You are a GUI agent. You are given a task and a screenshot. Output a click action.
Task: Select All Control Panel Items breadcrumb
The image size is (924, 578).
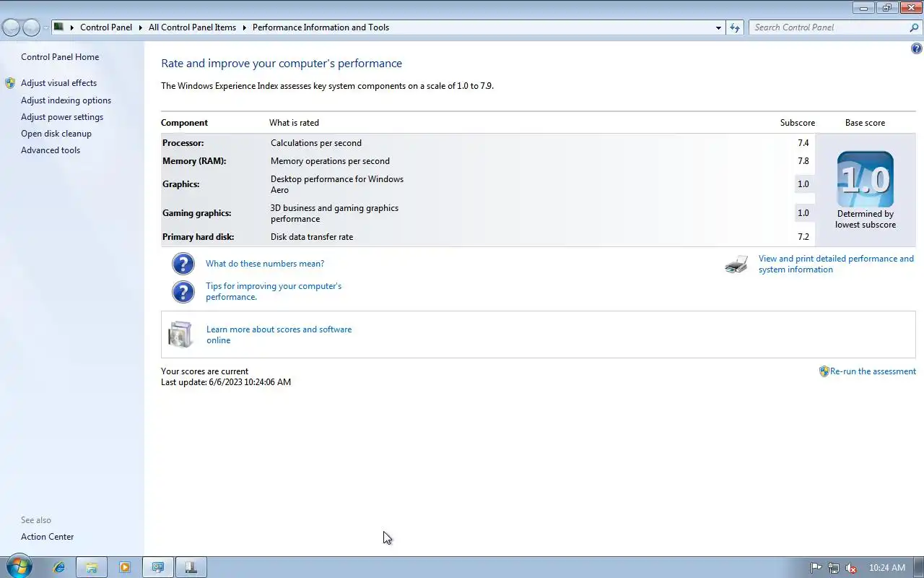pyautogui.click(x=192, y=27)
